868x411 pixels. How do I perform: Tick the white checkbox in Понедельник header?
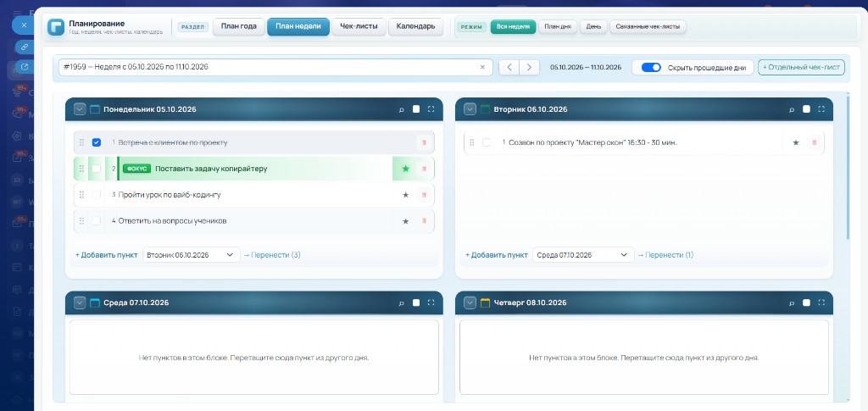coord(416,109)
